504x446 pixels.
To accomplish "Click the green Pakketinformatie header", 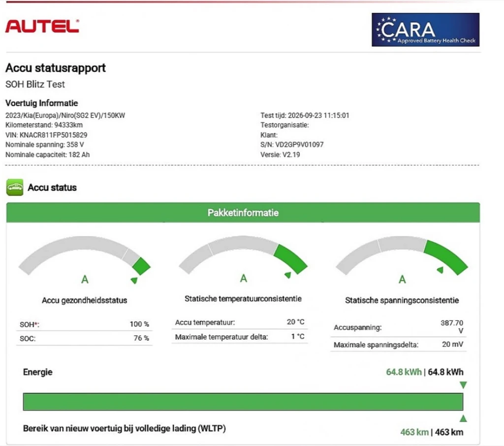I will click(x=243, y=213).
